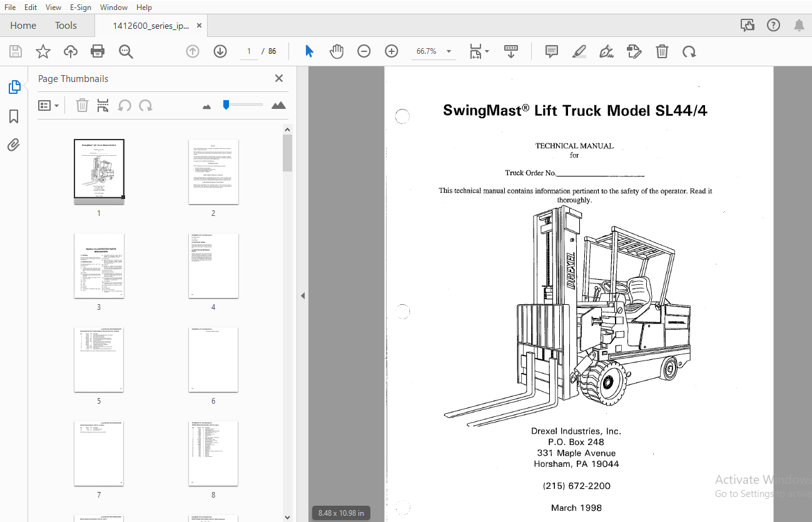
Task: Select page 3 thumbnail
Action: click(99, 265)
